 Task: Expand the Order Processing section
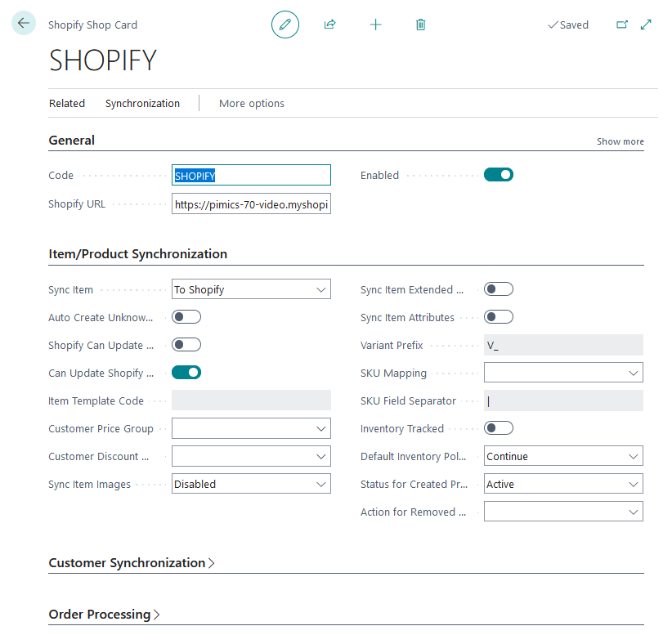[104, 614]
